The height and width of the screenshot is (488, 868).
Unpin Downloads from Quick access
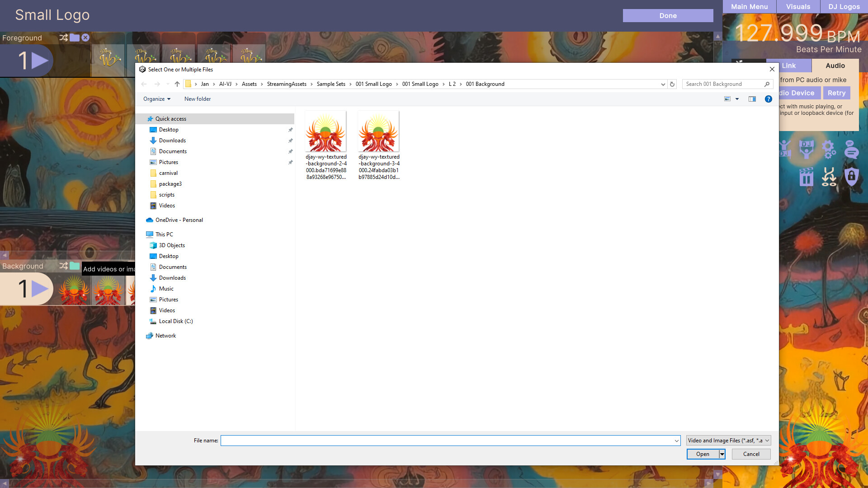coord(290,141)
